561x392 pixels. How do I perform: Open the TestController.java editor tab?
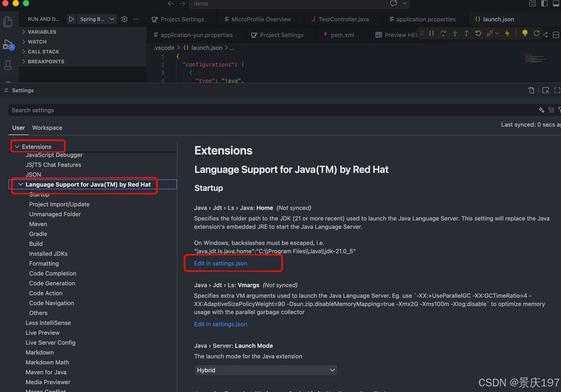click(x=343, y=19)
